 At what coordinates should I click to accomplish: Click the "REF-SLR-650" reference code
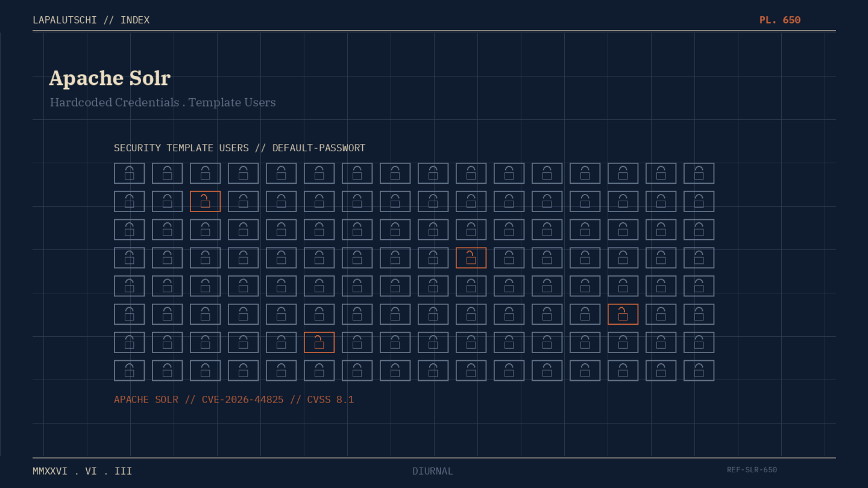coord(752,470)
